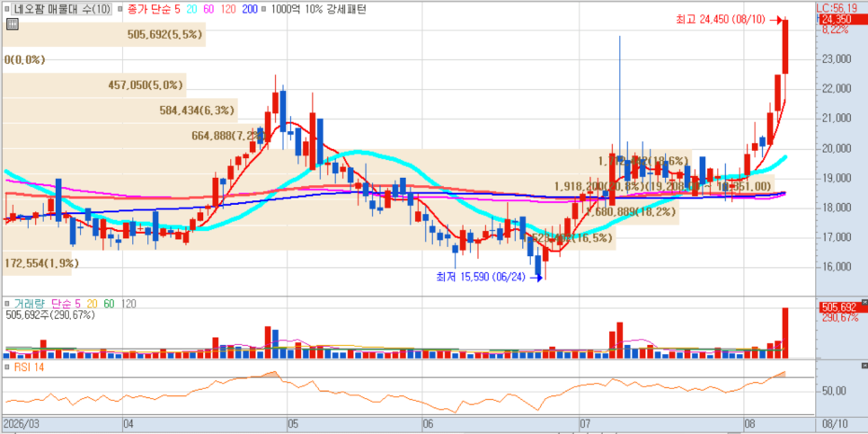Click the 08 month label on date axis
Viewport: 868px width, 434px height.
pos(749,424)
